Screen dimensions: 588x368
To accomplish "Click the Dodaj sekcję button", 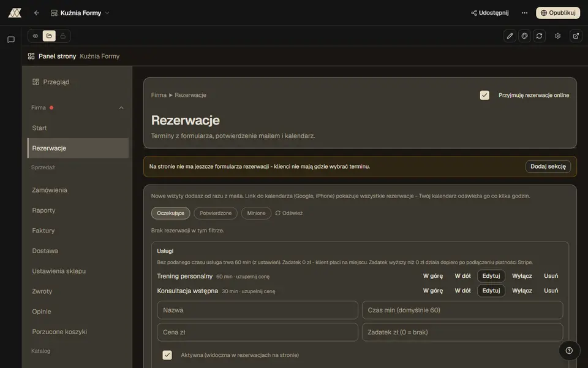I will click(x=548, y=166).
